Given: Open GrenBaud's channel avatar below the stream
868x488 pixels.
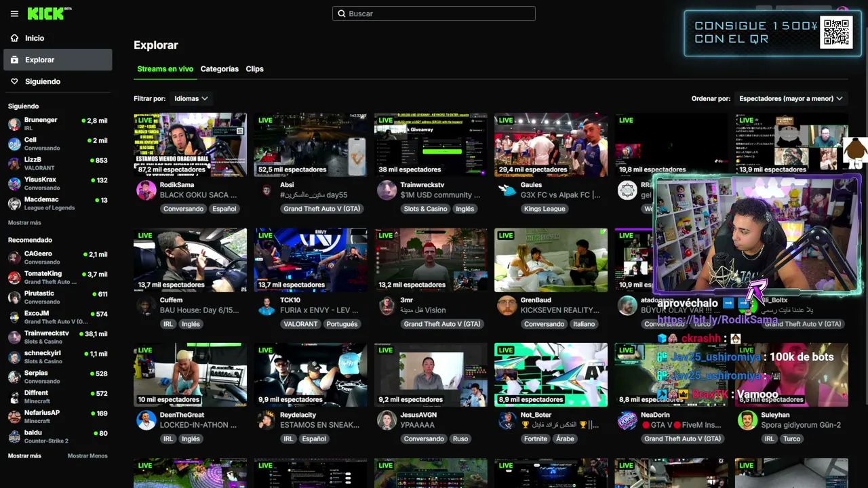Looking at the screenshot, I should point(507,306).
